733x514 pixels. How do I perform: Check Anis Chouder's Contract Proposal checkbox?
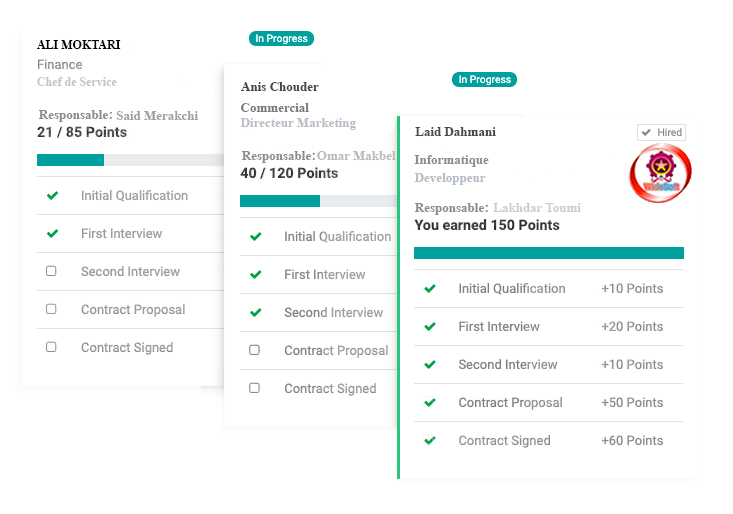(254, 350)
